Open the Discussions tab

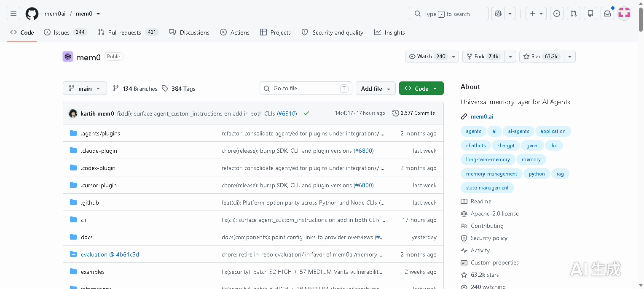pos(189,32)
